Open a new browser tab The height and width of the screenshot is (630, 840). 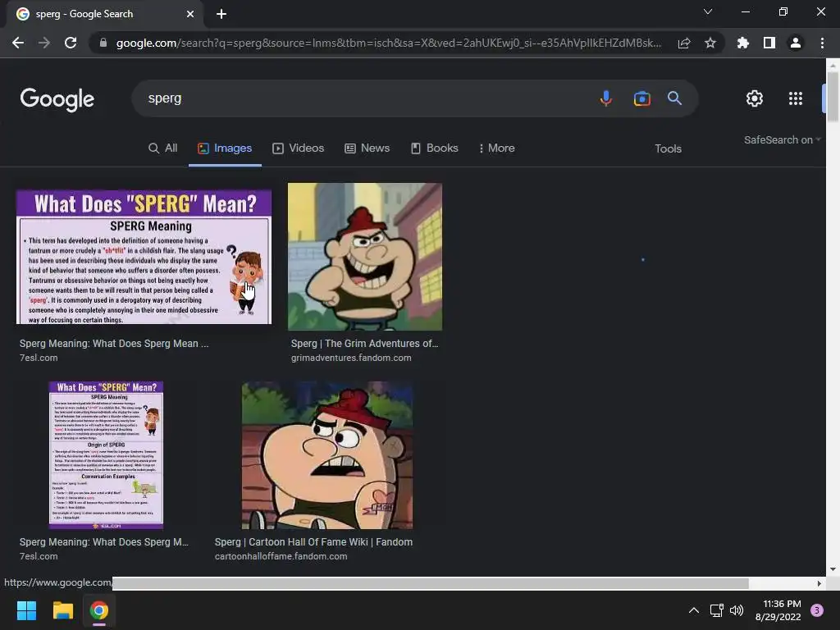221,14
